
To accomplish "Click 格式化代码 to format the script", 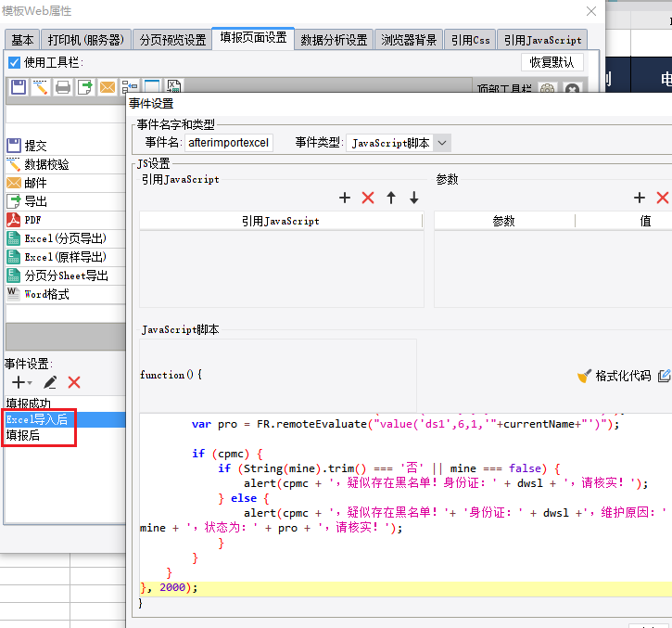I will point(614,376).
